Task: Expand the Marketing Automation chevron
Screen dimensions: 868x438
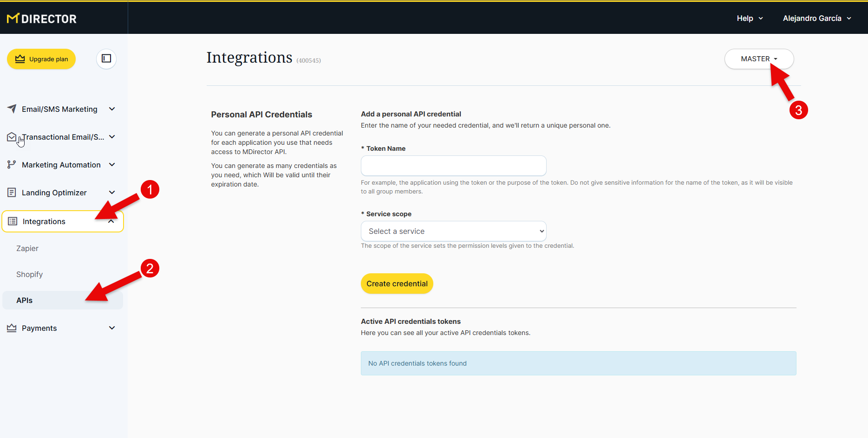Action: coord(112,165)
